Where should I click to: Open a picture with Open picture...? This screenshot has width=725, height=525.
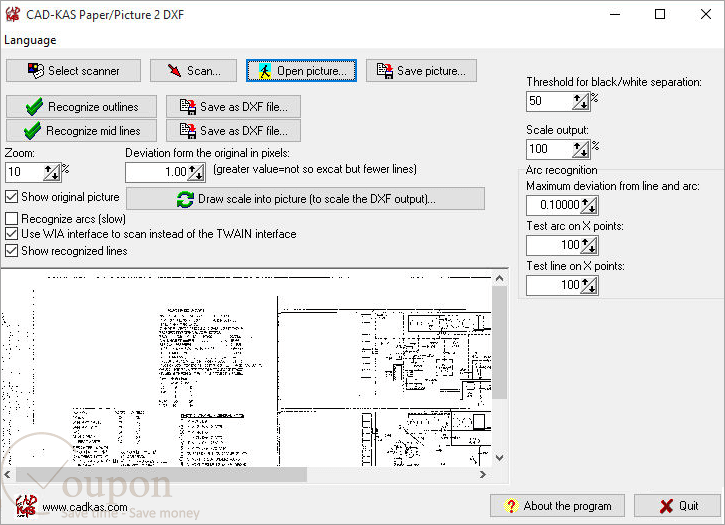[x=301, y=71]
